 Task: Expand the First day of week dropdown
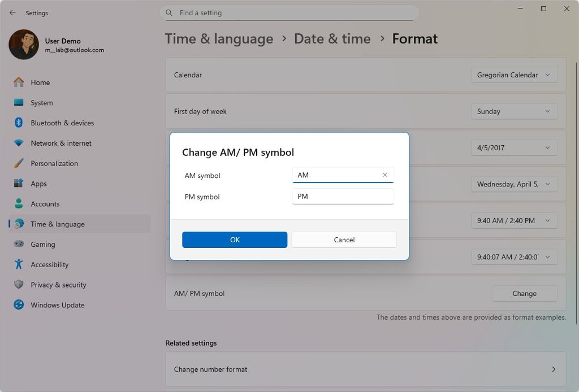coord(513,111)
